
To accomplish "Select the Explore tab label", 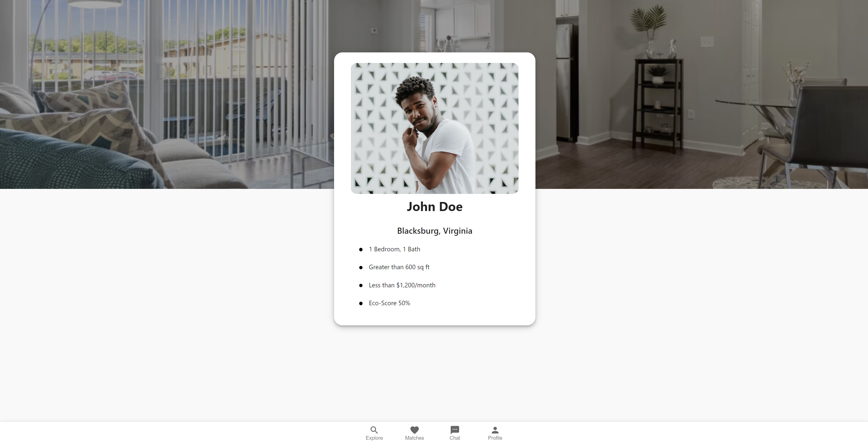I will (374, 438).
